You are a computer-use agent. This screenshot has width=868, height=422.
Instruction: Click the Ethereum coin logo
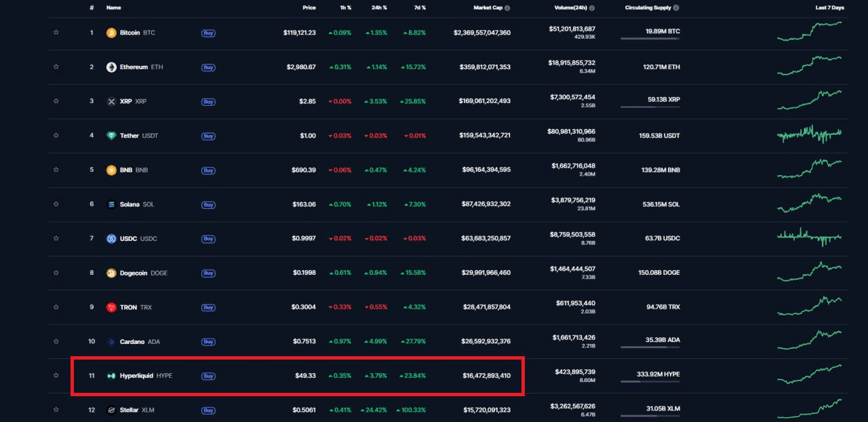pos(111,67)
